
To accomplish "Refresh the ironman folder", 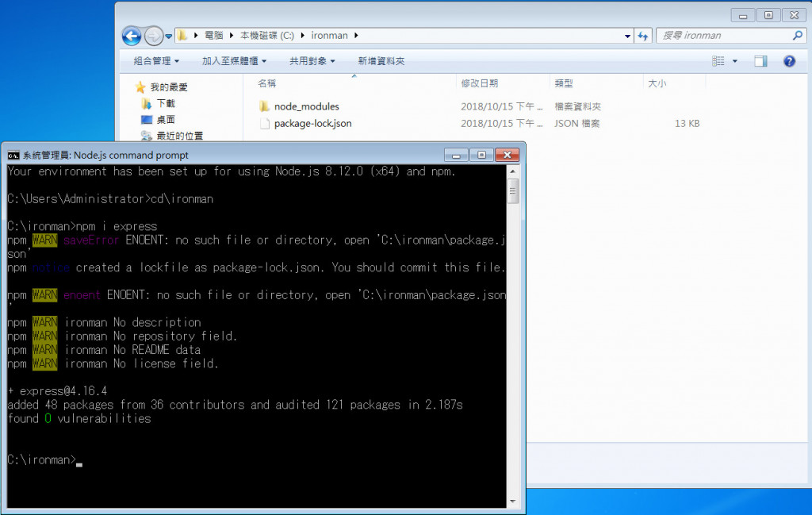I will pyautogui.click(x=642, y=36).
